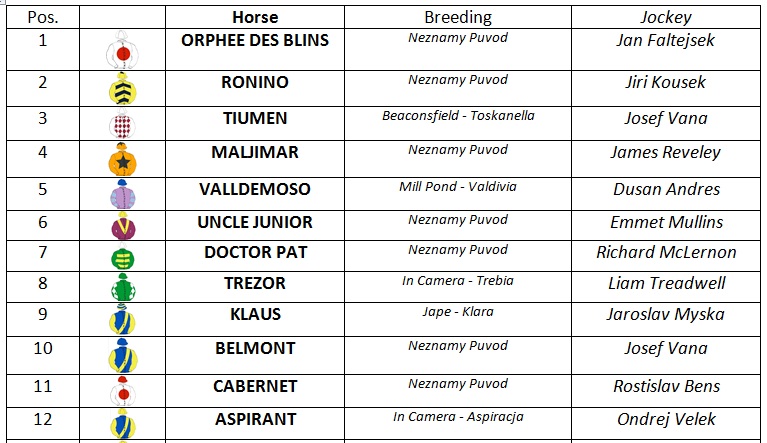The width and height of the screenshot is (767, 443).
Task: Click Doctor Pat's green and yellow hooped silks
Action: point(122,257)
